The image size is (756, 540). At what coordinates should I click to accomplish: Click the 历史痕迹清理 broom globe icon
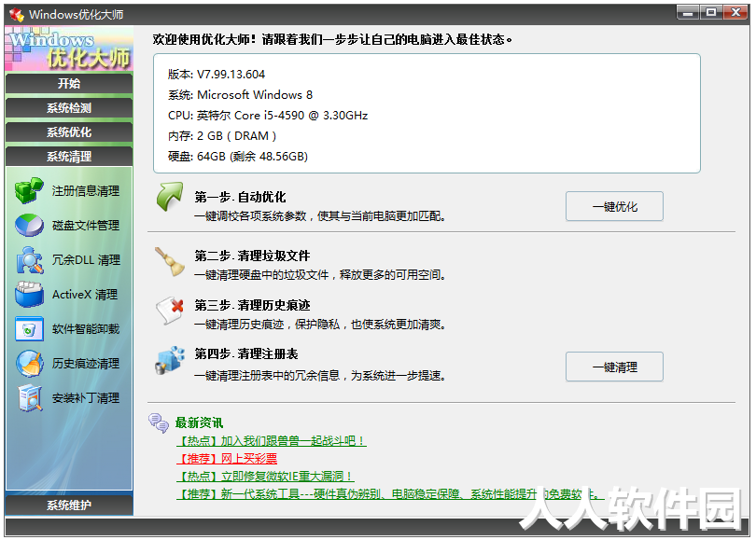coord(30,363)
